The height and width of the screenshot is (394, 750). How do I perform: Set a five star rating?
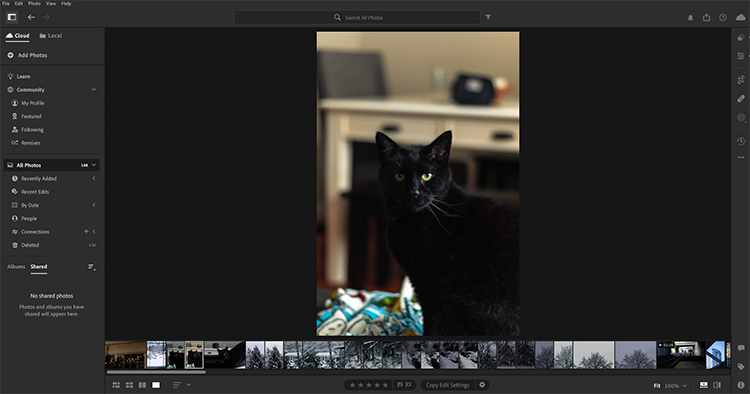point(385,385)
